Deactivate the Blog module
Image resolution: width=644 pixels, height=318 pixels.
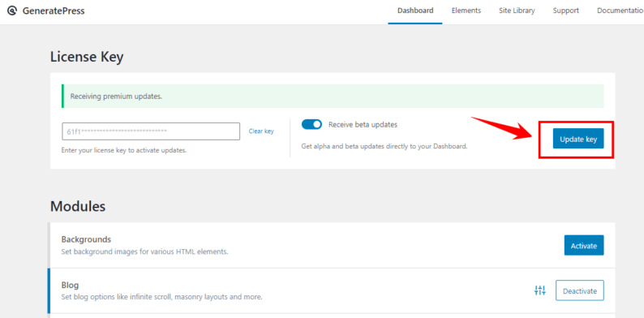pos(579,290)
